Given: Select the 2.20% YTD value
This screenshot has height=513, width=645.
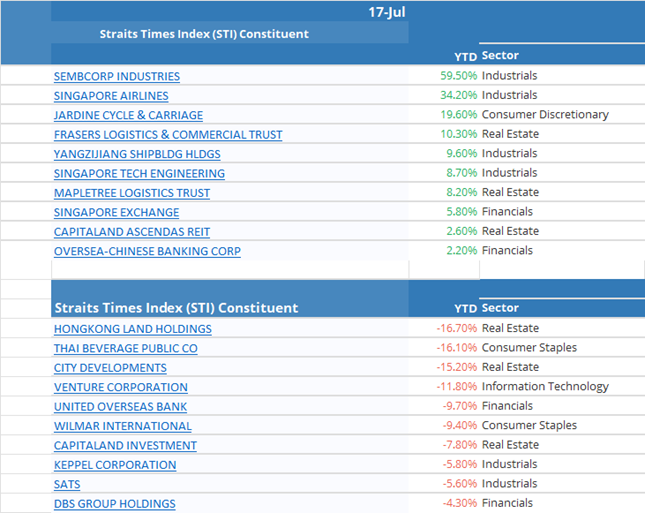Looking at the screenshot, I should tap(462, 251).
